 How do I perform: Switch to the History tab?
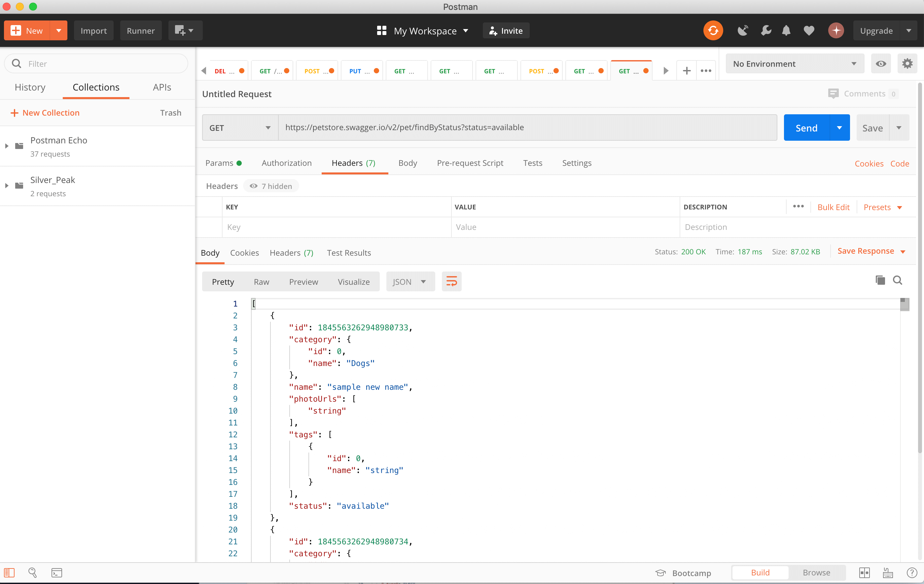[30, 88]
